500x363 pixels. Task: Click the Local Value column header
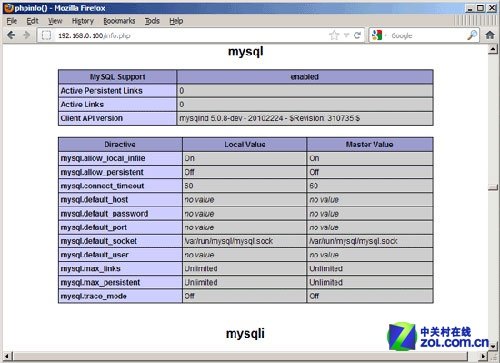tap(245, 144)
